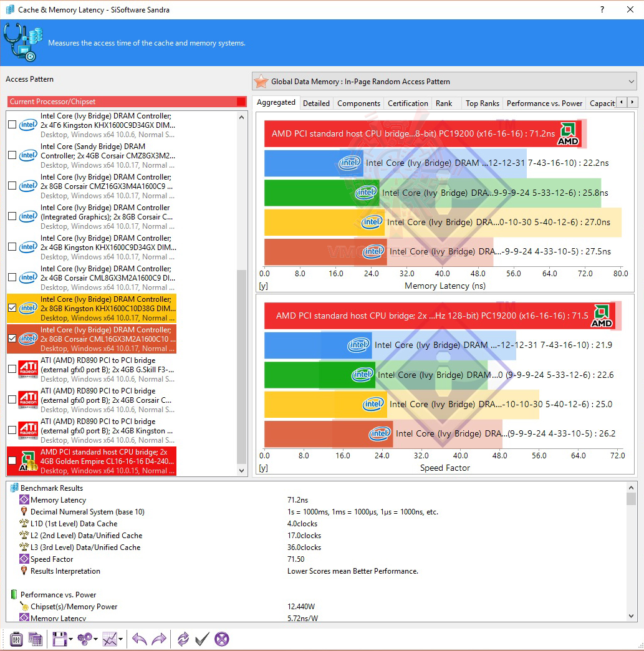Switch to the Detailed tab

pos(316,104)
